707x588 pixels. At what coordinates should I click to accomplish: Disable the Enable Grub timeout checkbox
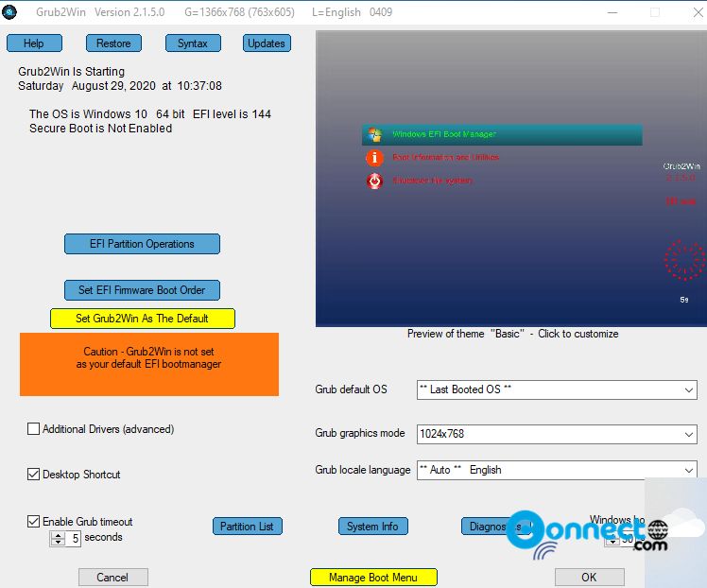[34, 522]
